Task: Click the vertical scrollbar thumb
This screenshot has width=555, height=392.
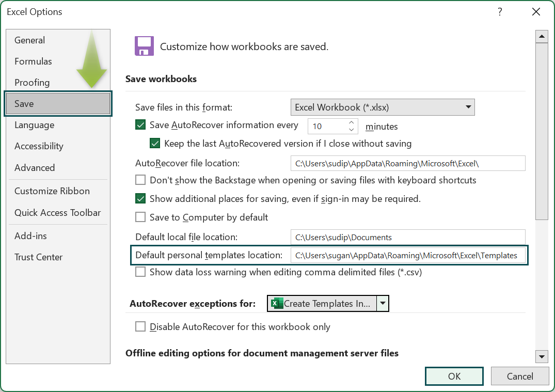Action: point(542,131)
